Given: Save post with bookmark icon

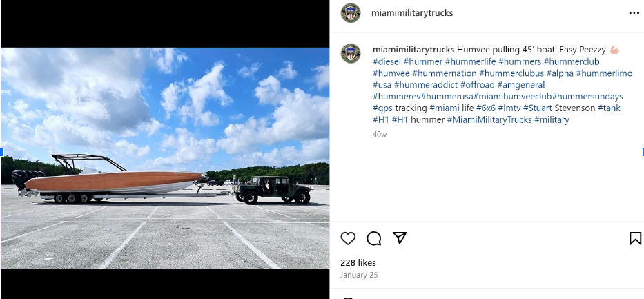Looking at the screenshot, I should pos(635,238).
